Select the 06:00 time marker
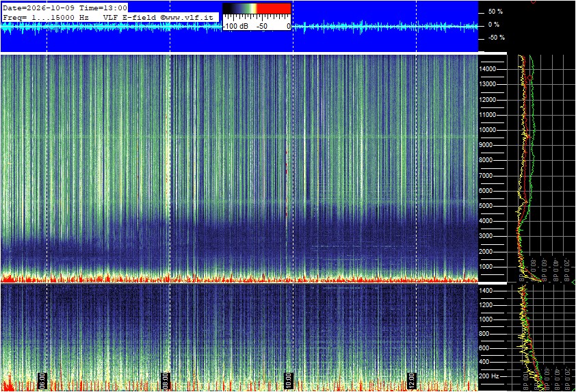576x392 pixels. pyautogui.click(x=42, y=381)
